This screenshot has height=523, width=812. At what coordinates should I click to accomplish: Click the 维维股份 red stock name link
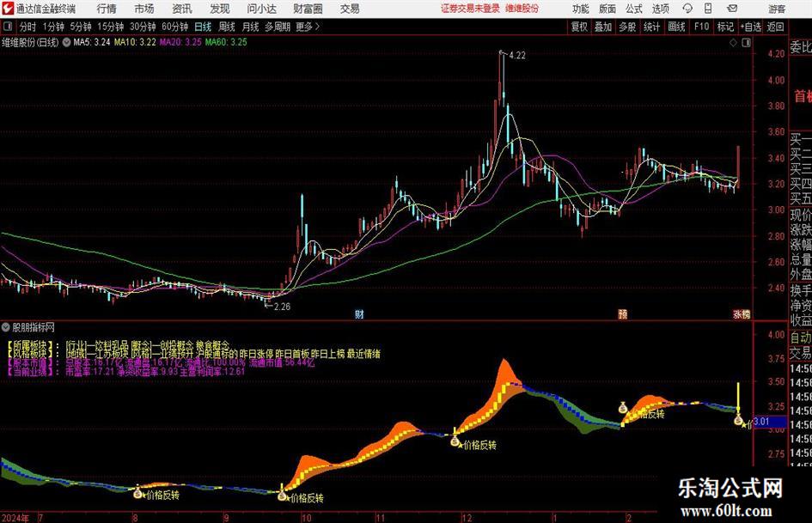pos(522,9)
